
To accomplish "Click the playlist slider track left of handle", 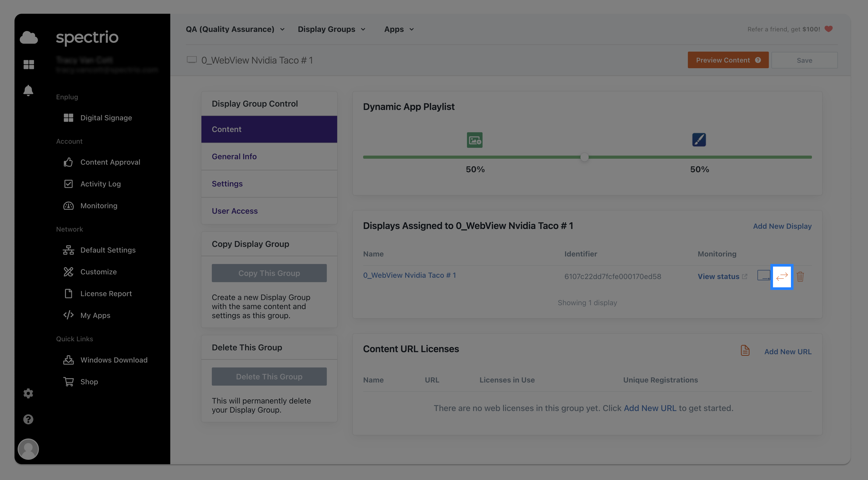I will (x=471, y=157).
